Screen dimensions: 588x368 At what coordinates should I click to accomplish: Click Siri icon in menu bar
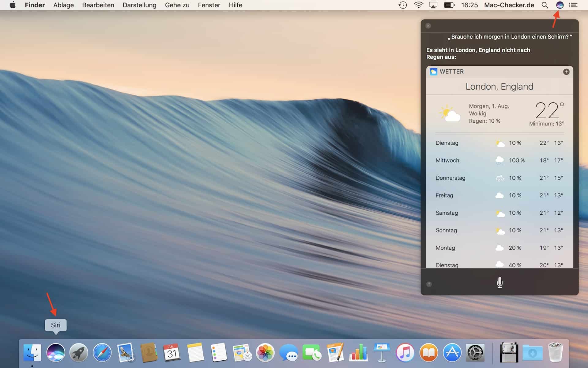coord(560,5)
